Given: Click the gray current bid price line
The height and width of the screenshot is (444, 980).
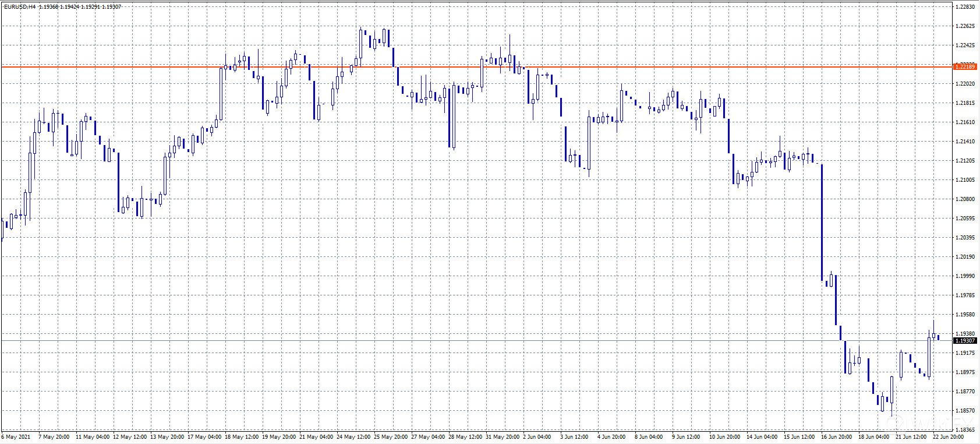Looking at the screenshot, I should coord(466,340).
